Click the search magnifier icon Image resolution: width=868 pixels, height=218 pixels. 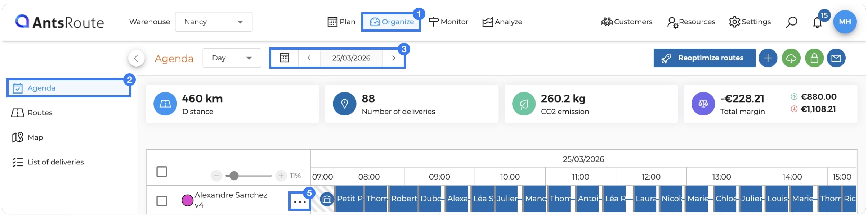point(791,22)
